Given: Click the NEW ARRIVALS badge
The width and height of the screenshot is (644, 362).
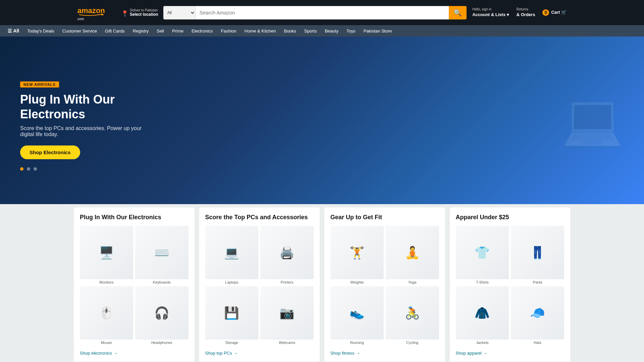Looking at the screenshot, I should click(40, 84).
